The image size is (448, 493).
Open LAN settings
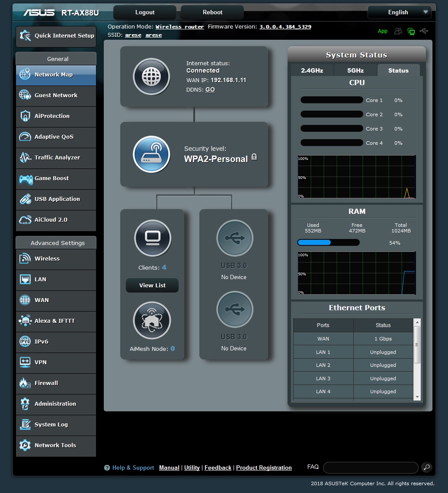click(56, 280)
